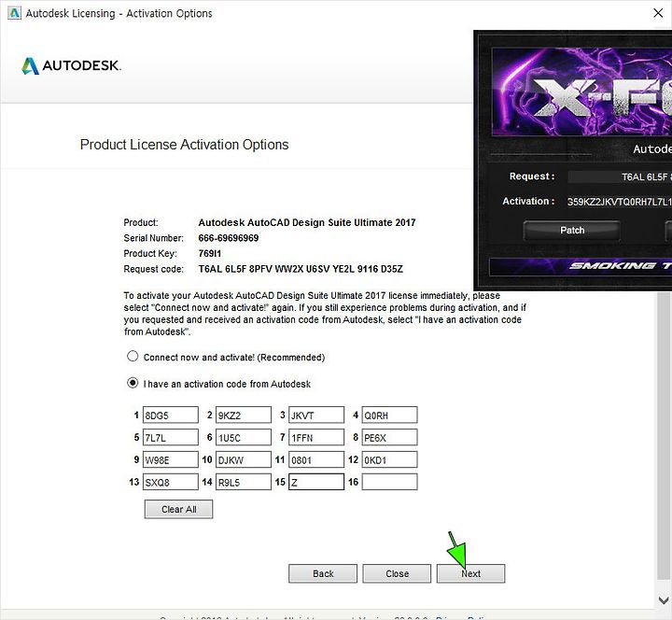Click the Patch button in X-Force window
The image size is (672, 620).
(x=572, y=231)
